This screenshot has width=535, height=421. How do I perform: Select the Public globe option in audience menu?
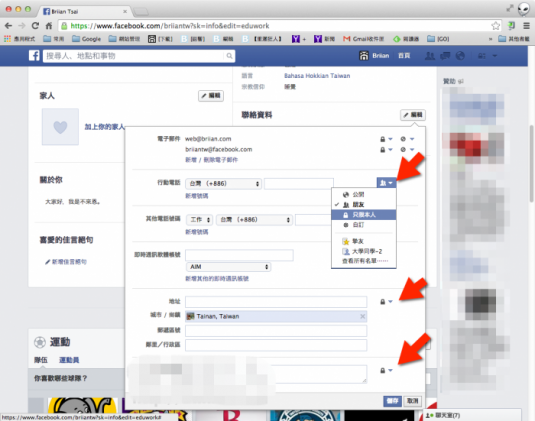[364, 194]
